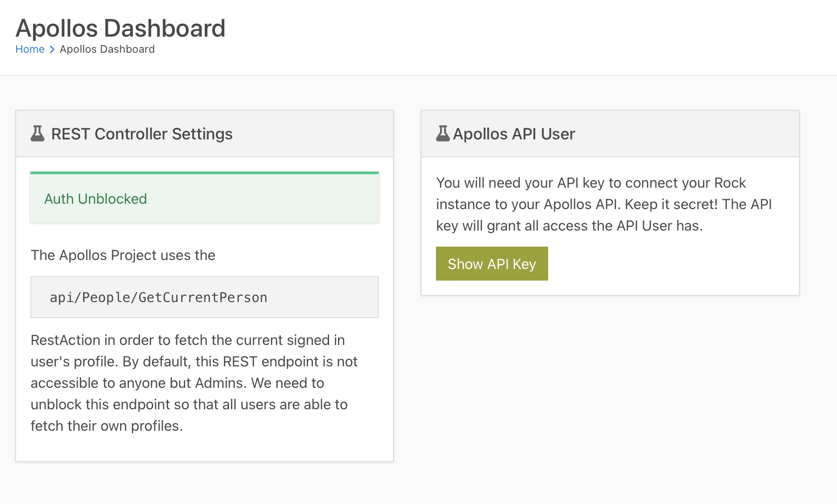Image resolution: width=837 pixels, height=504 pixels.
Task: Click the api/People/GetCurrentPerson code block
Action: point(205,297)
